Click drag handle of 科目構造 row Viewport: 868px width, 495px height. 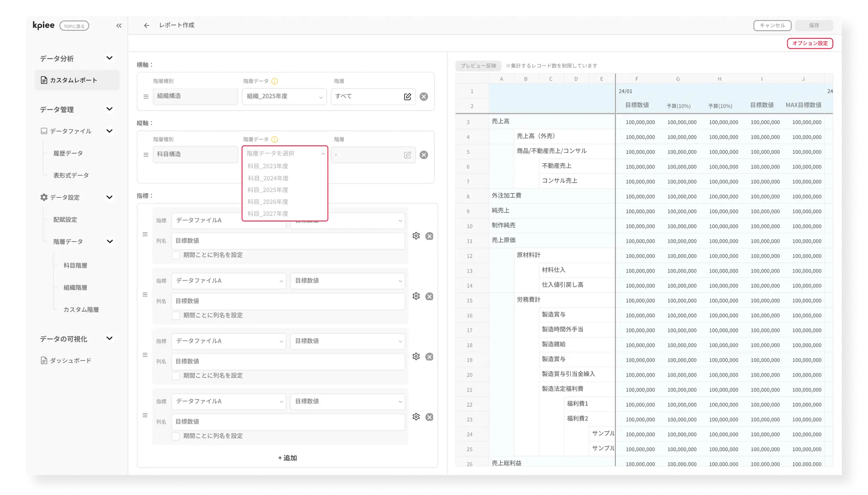[x=146, y=155]
